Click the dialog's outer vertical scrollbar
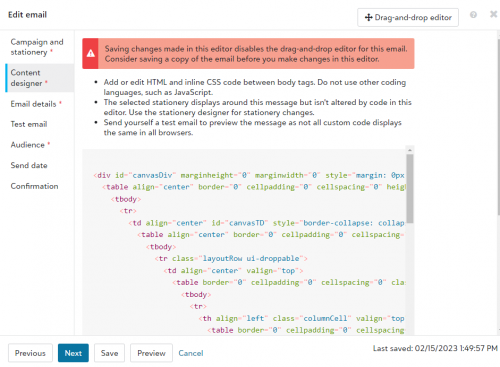Image resolution: width=500 pixels, height=367 pixels. 498,123
